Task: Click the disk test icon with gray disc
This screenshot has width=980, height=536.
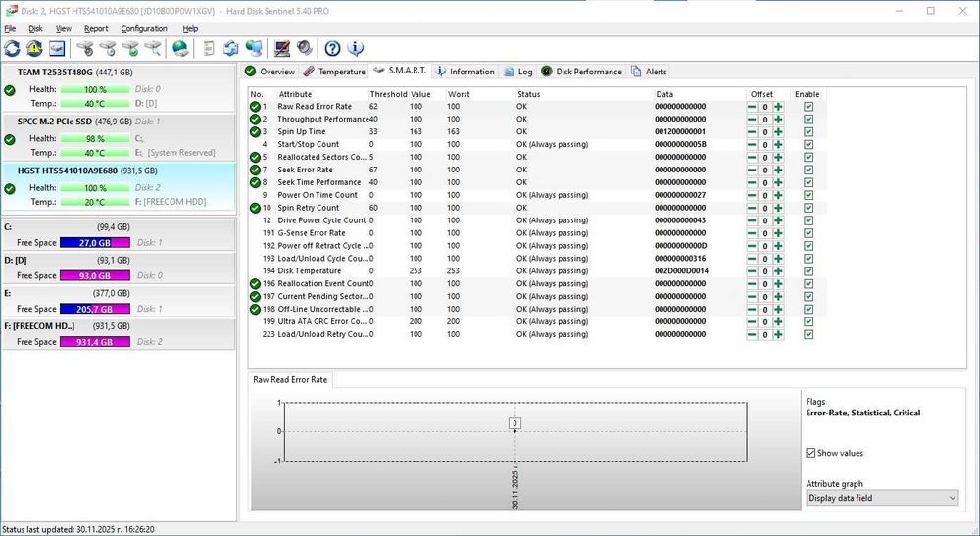Action: (x=85, y=48)
